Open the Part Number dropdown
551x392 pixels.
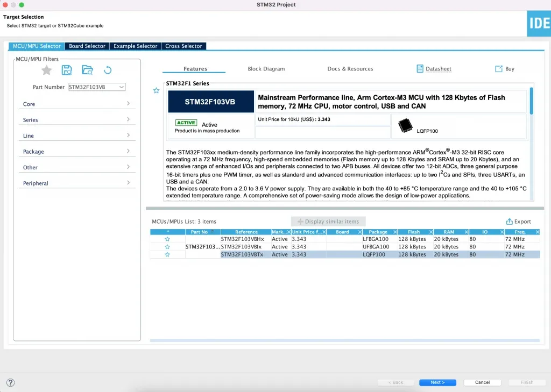click(x=121, y=87)
